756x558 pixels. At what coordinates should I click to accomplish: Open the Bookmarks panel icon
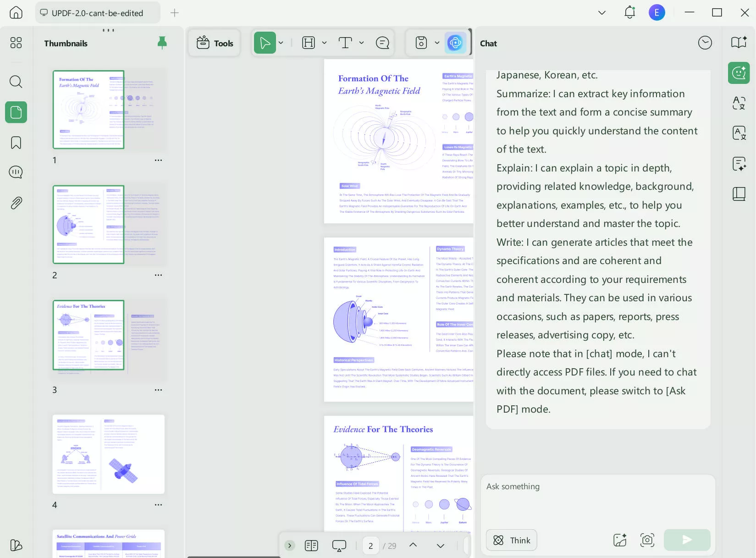tap(16, 143)
